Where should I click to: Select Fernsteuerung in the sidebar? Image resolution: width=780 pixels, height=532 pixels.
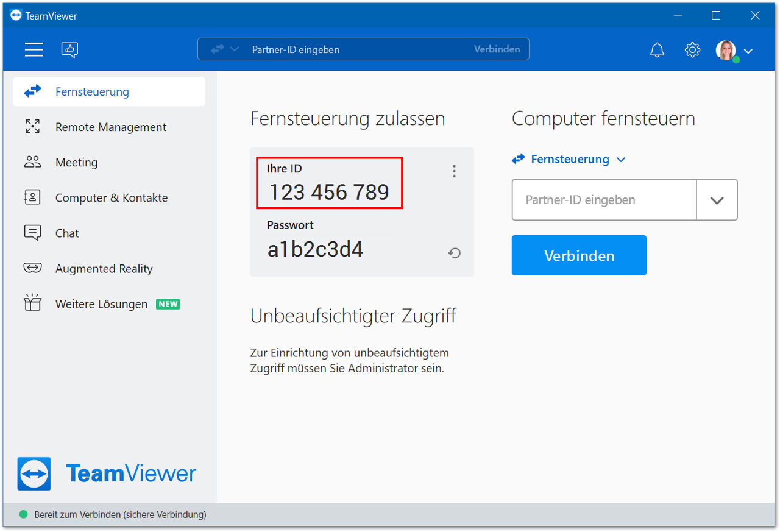(x=109, y=92)
